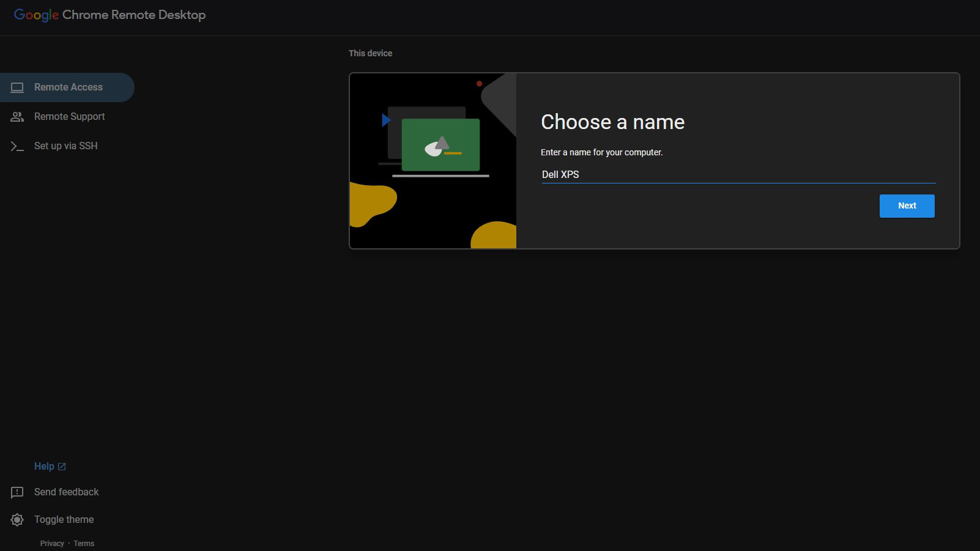Open the Terms link in the footer

[84, 544]
